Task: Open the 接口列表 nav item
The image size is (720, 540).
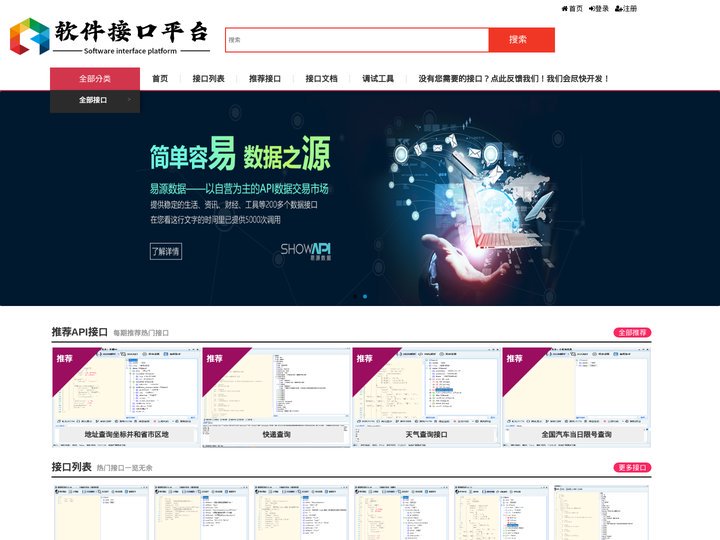Action: (208, 79)
